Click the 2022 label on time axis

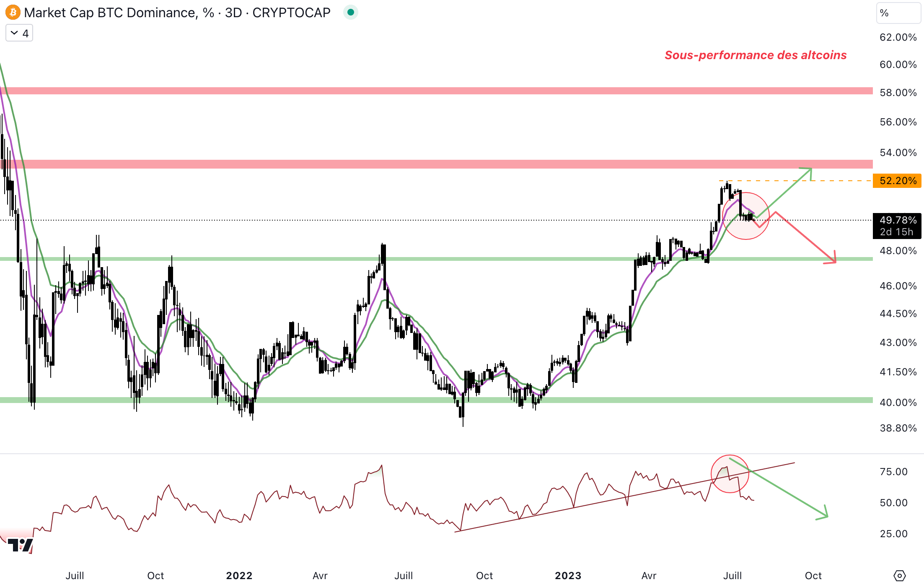239,575
